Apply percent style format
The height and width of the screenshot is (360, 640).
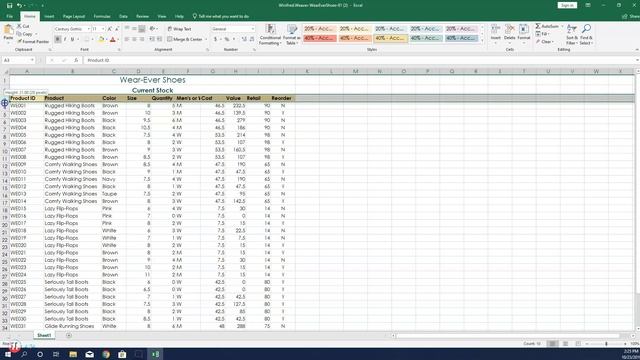click(227, 39)
